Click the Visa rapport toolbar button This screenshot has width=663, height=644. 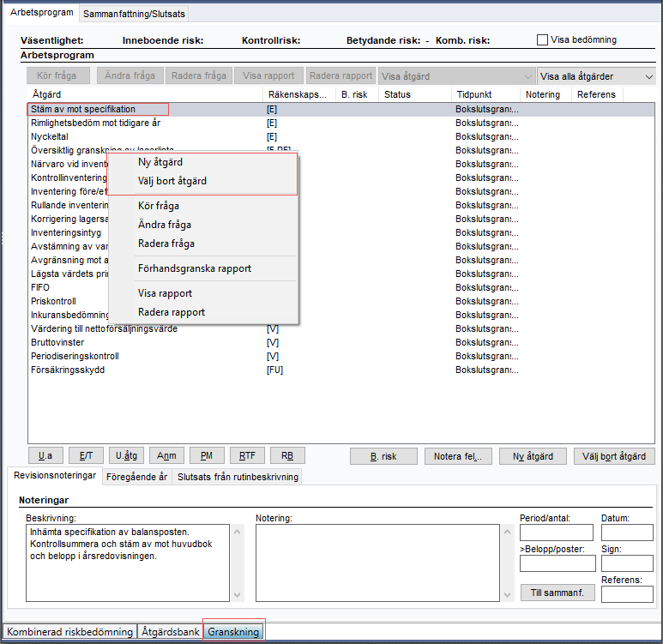(268, 75)
